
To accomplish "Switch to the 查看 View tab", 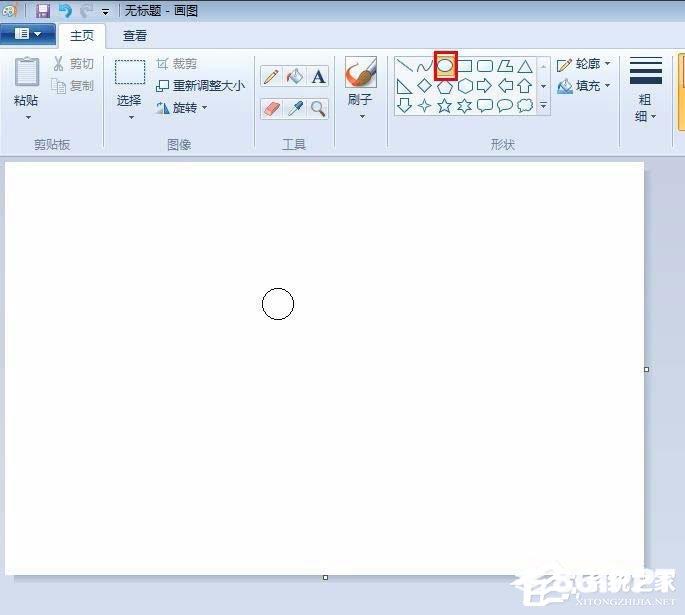I will [x=135, y=36].
